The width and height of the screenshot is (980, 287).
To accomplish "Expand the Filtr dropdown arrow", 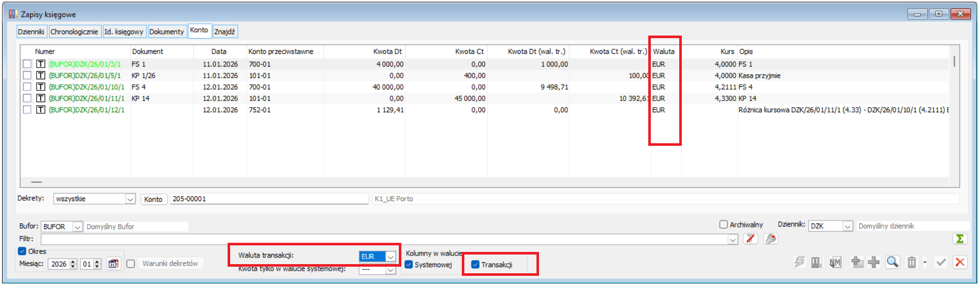I will [x=733, y=239].
